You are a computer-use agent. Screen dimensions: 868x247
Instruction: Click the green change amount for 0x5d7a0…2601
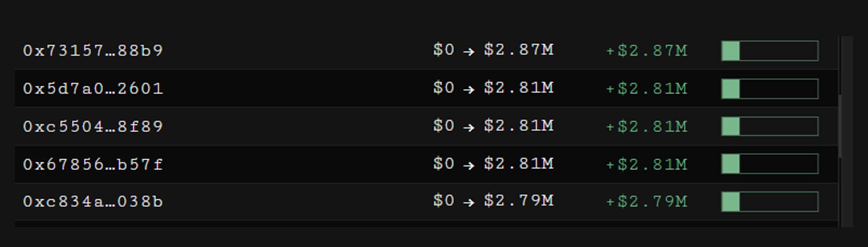tap(646, 89)
